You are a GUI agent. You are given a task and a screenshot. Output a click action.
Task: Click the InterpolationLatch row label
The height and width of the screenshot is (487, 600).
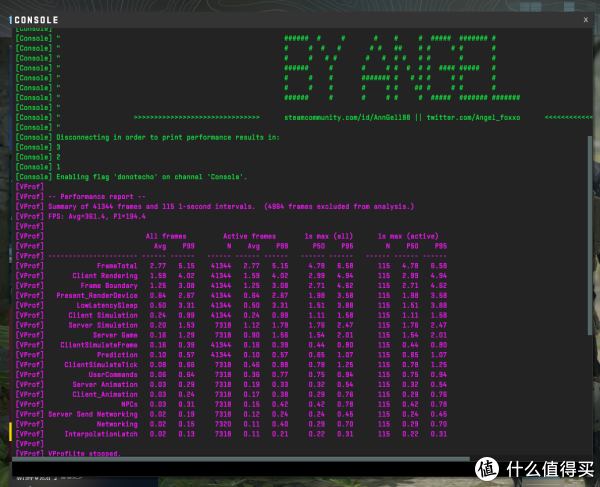100,433
